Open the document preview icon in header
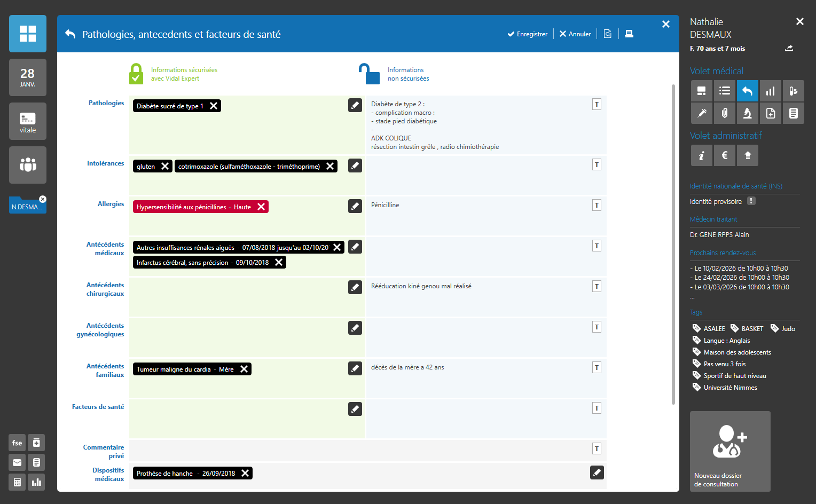This screenshot has height=504, width=816. click(607, 34)
